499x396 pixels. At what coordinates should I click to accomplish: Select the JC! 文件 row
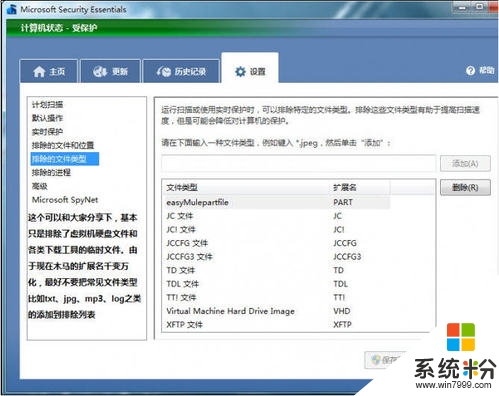click(x=277, y=230)
